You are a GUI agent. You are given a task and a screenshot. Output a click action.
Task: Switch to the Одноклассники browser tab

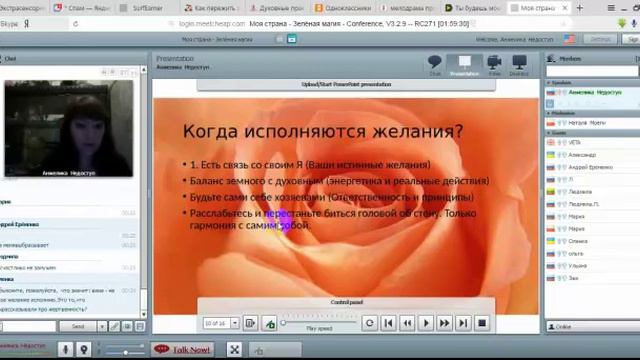tap(343, 8)
